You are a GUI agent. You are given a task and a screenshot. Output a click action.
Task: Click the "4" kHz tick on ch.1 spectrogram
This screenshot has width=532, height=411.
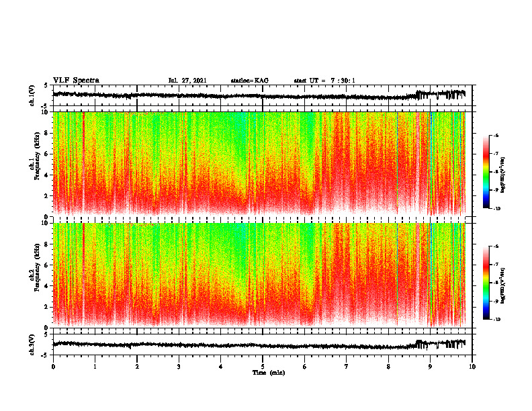[x=47, y=175]
